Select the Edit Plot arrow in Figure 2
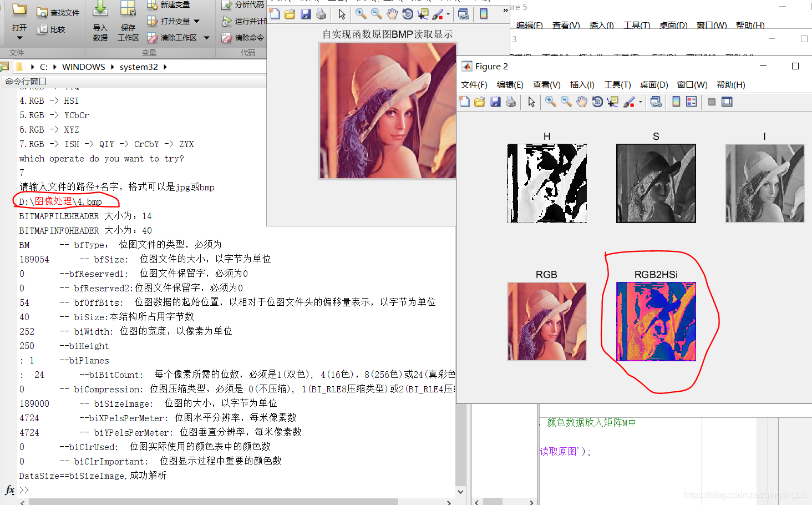Screen dimensions: 812x505 click(531, 102)
